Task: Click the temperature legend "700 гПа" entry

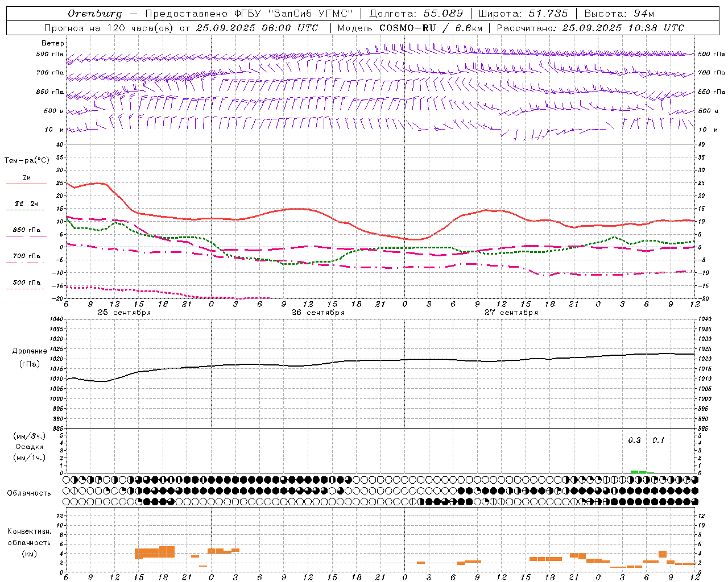Action: coord(26,258)
